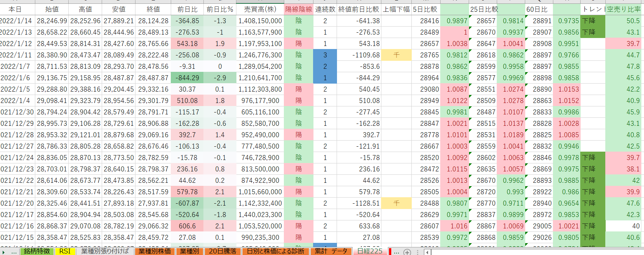Click the right ellipsis for more sheet tabs
The width and height of the screenshot is (644, 255).
click(397, 252)
